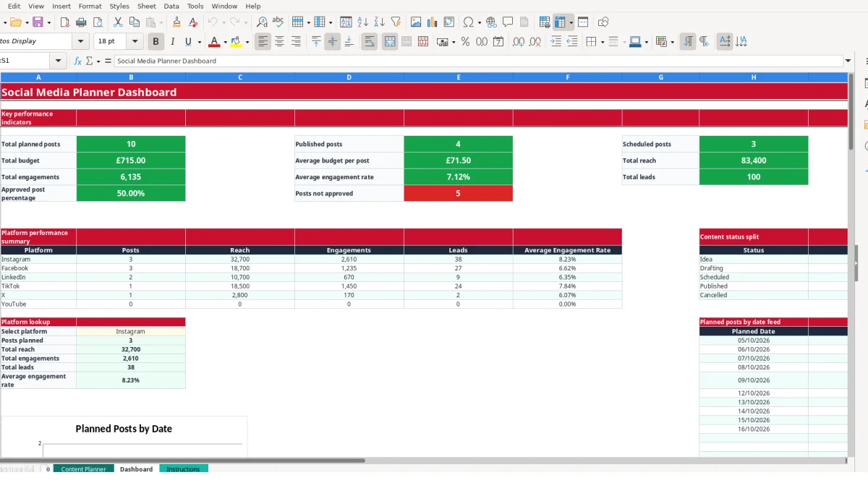The image size is (868, 488).
Task: Open the Insert menu
Action: click(x=61, y=6)
